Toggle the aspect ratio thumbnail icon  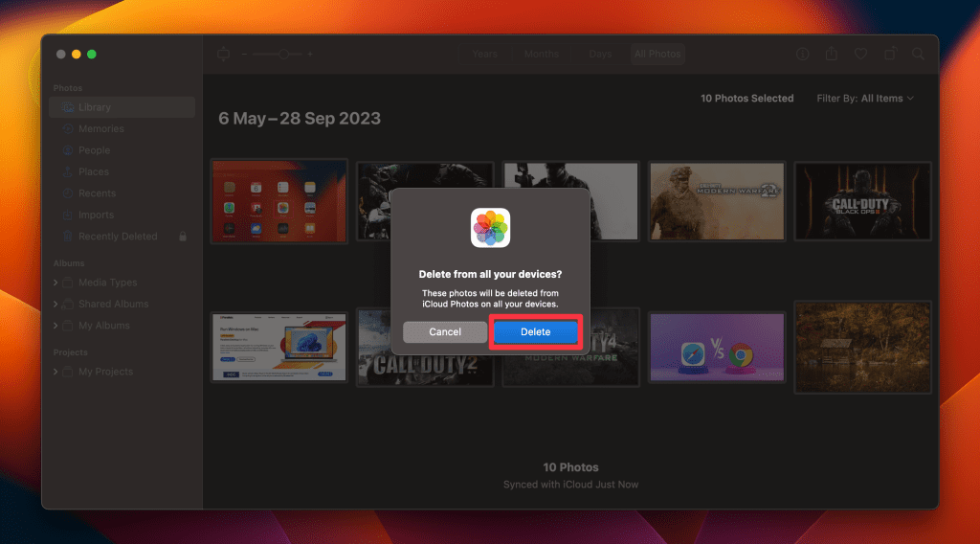(223, 55)
